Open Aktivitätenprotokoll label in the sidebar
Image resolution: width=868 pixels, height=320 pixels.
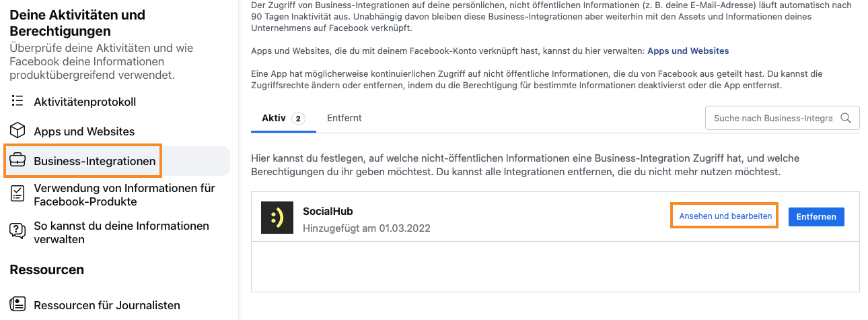click(85, 102)
